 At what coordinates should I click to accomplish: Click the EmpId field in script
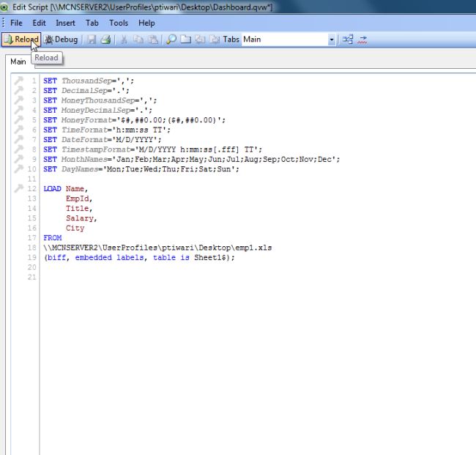(78, 199)
